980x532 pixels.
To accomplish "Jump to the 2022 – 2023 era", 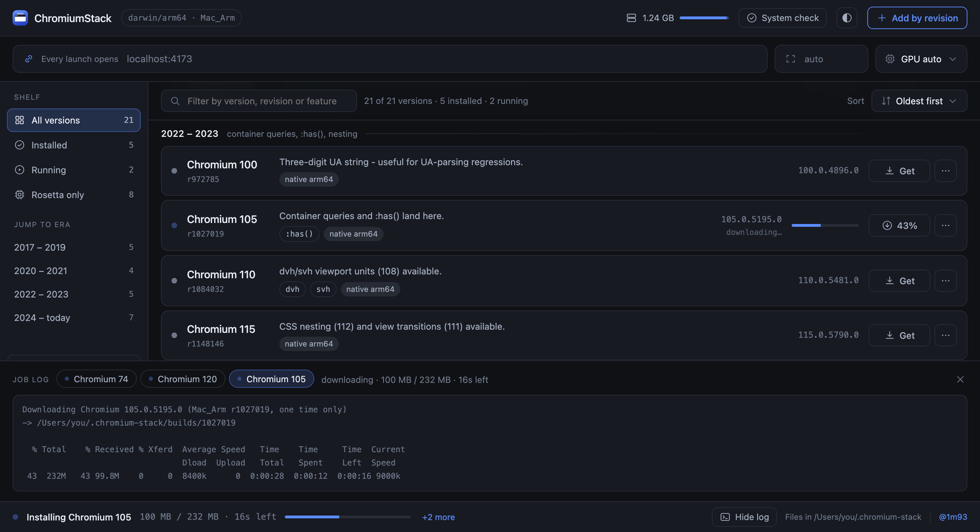I will click(x=74, y=294).
